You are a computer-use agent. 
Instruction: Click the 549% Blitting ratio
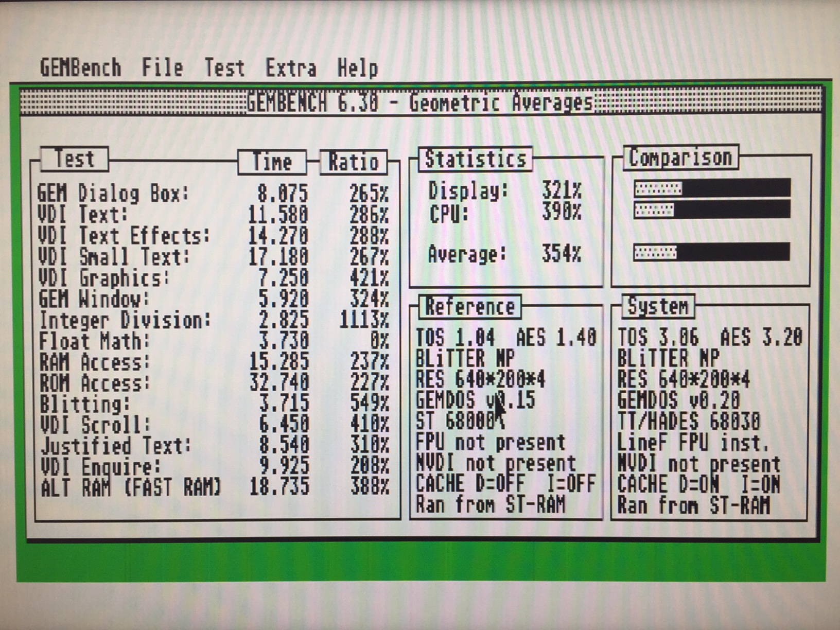369,404
